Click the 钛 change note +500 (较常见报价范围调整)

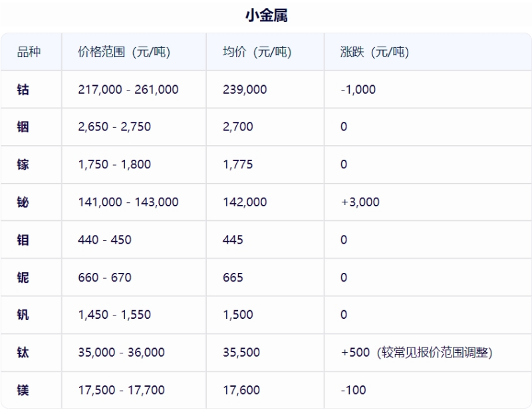416,352
